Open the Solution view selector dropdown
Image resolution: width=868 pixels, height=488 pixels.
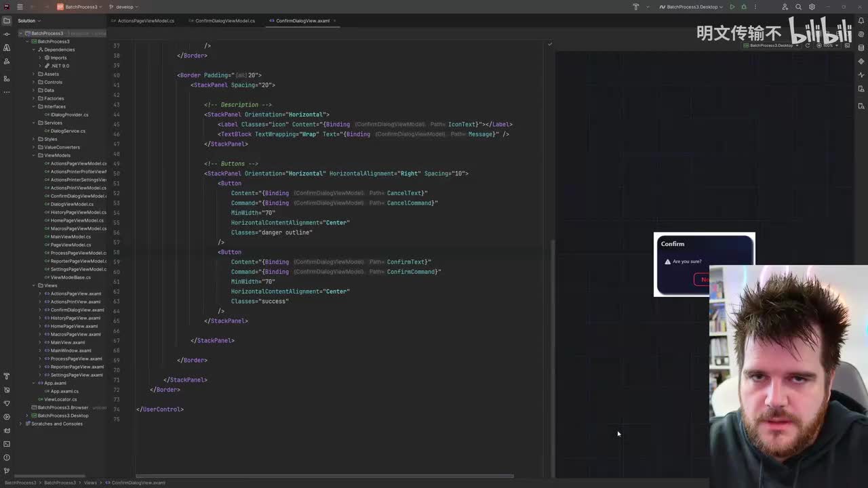pyautogui.click(x=28, y=20)
